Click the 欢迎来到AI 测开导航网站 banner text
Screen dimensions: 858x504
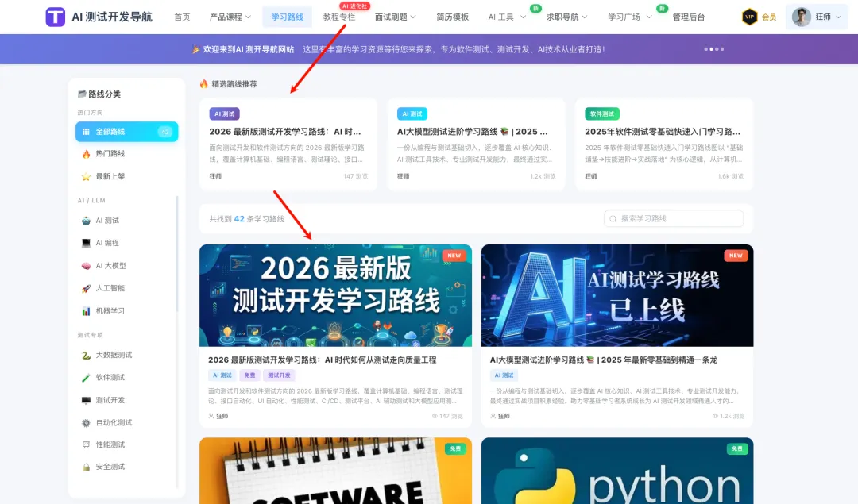[x=249, y=49]
